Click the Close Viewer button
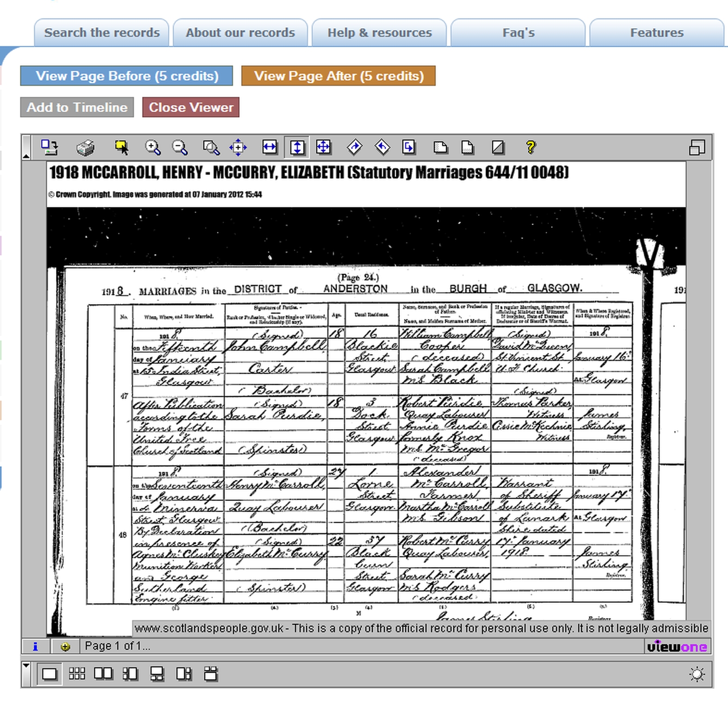Screen dimensions: 728x706 (x=191, y=107)
